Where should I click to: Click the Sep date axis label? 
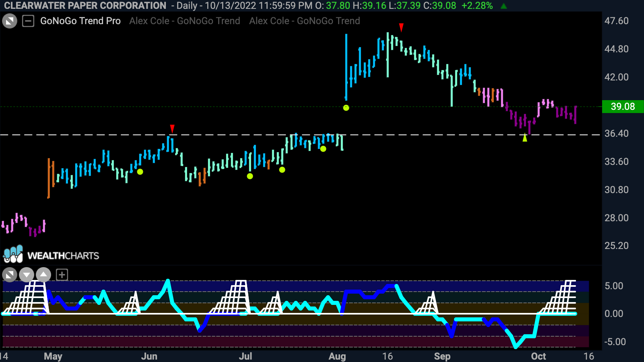tap(442, 356)
